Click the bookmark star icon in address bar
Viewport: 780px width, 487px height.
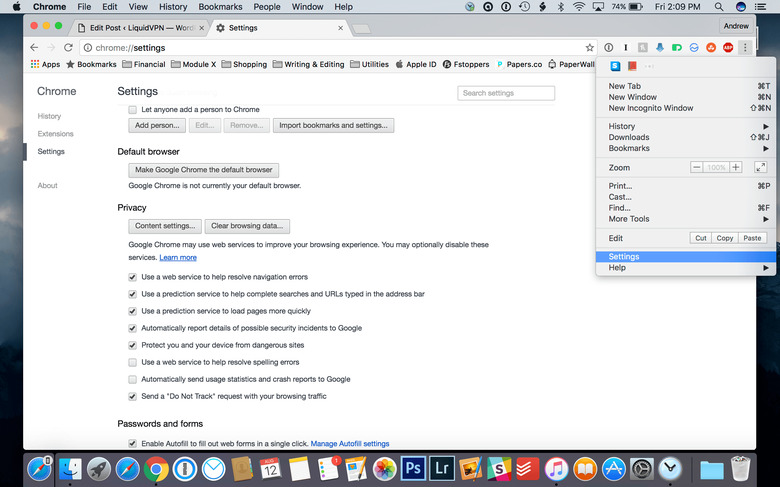point(588,47)
